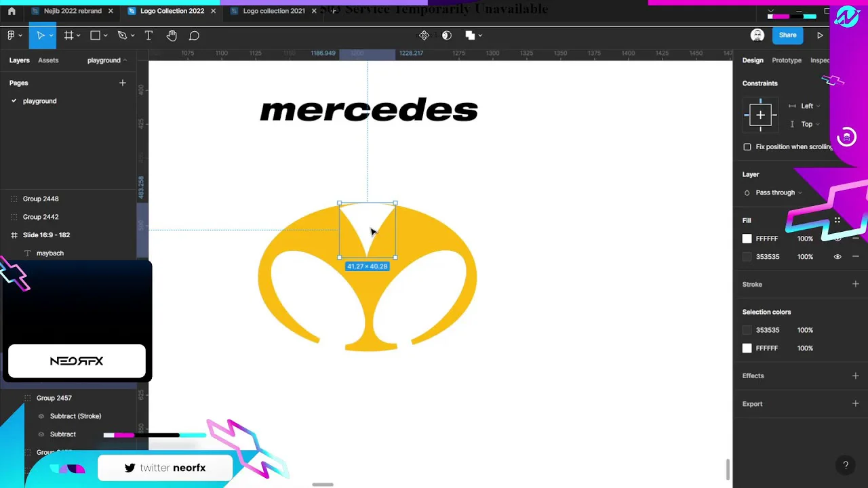
Task: Open the help question mark button
Action: 846,465
